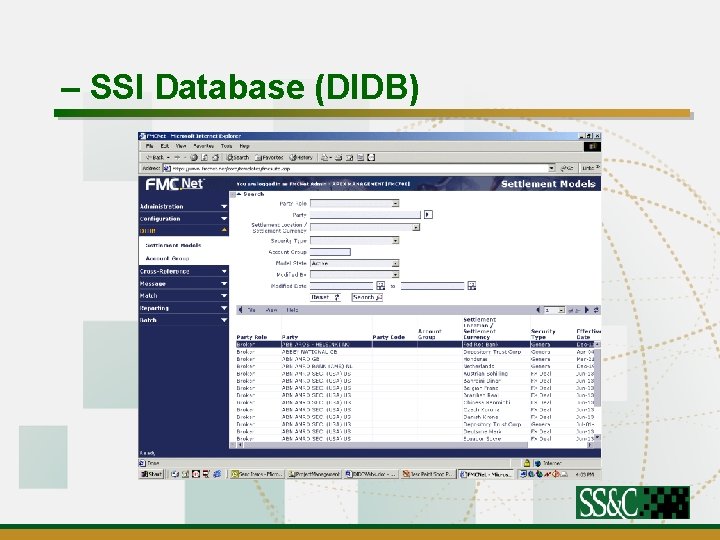The width and height of the screenshot is (720, 540).
Task: Click the IE Stop icon
Action: [x=194, y=158]
